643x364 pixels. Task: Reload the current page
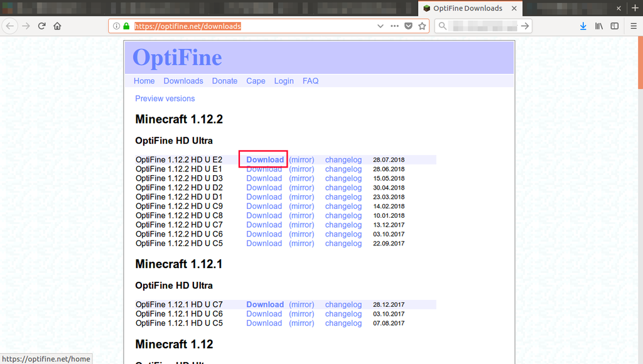[41, 26]
